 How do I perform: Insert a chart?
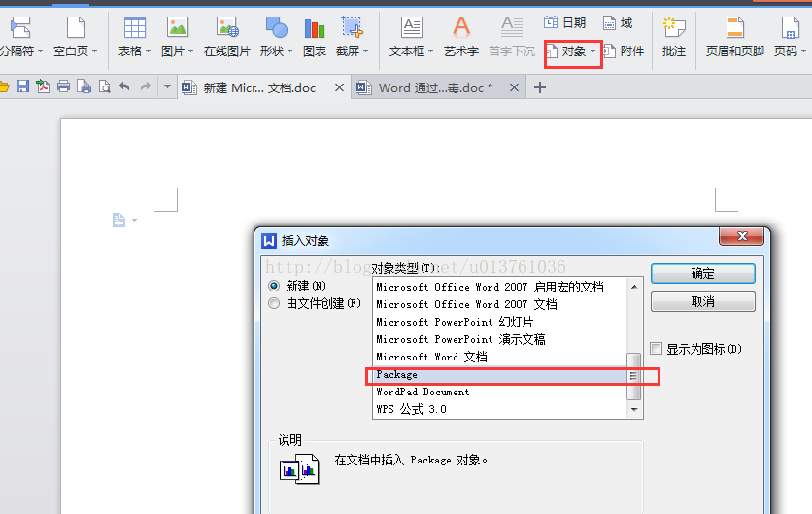pyautogui.click(x=315, y=35)
